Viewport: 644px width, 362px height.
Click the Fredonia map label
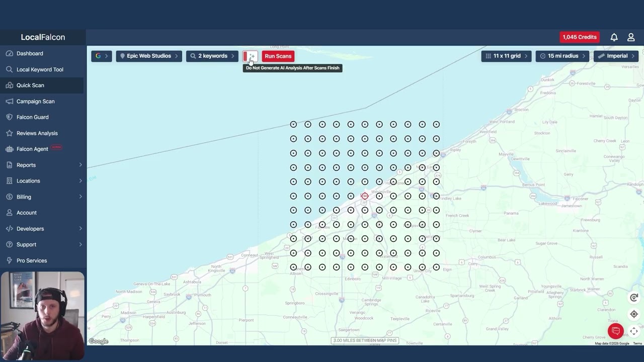click(x=548, y=93)
